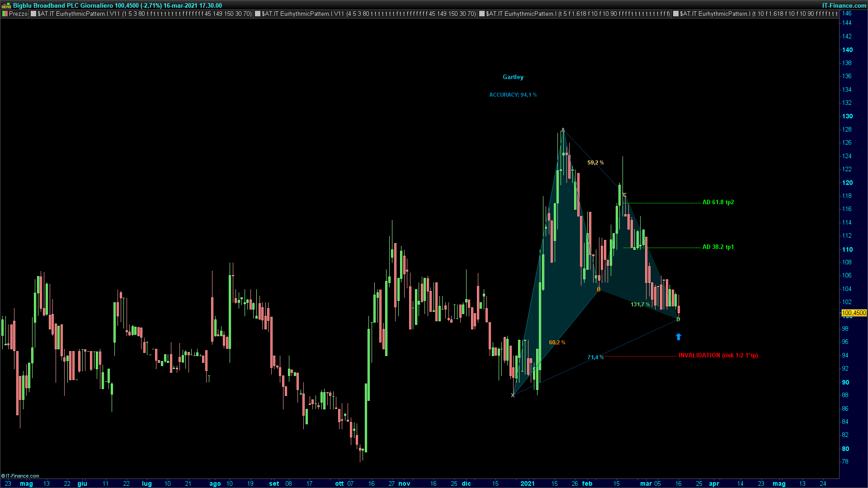Select the Prezzo indicator label

pos(18,14)
